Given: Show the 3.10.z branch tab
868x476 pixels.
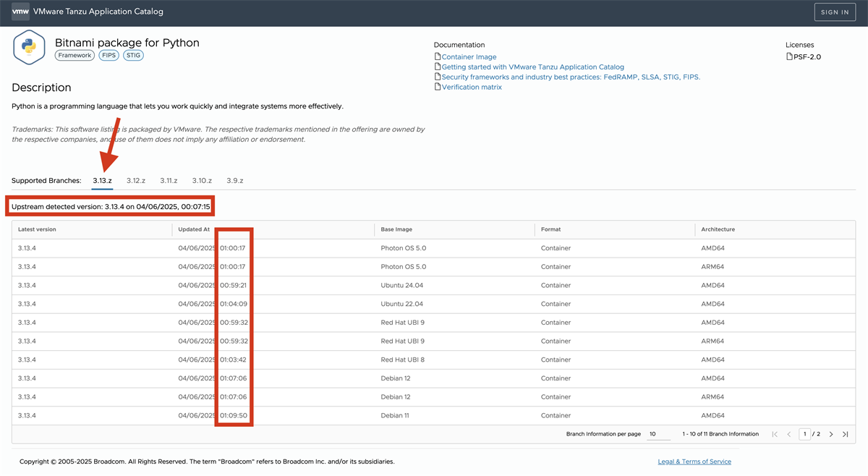Looking at the screenshot, I should coord(202,180).
